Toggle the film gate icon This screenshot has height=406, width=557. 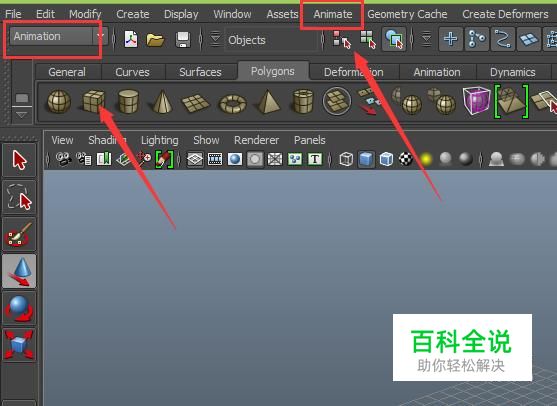click(x=215, y=159)
